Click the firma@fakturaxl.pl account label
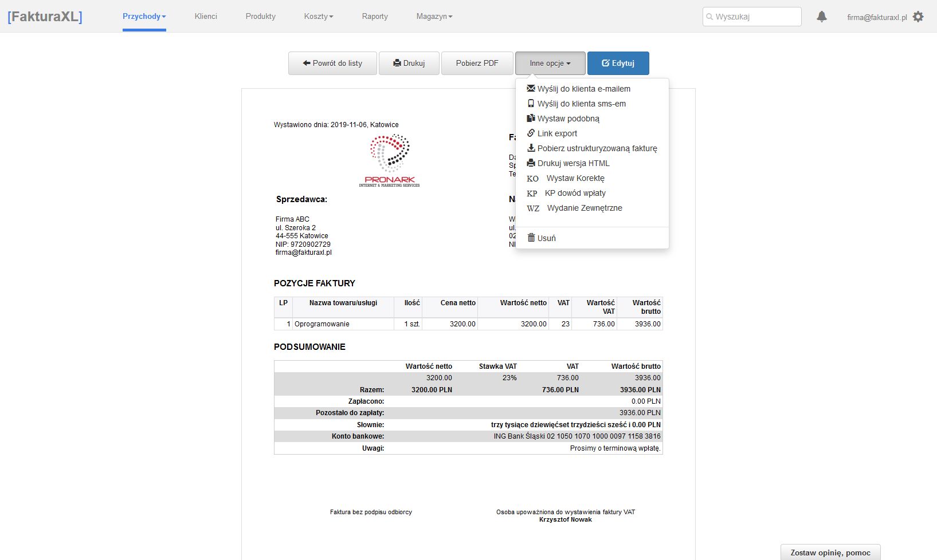 tap(877, 17)
